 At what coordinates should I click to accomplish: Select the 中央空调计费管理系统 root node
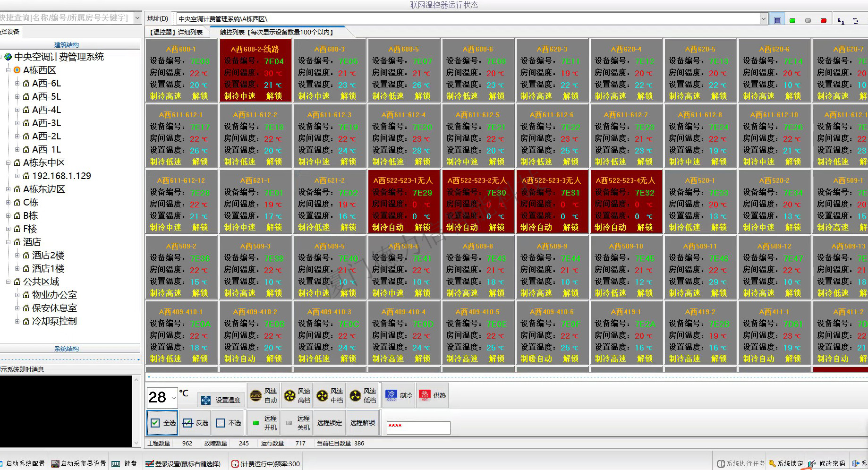[x=59, y=57]
